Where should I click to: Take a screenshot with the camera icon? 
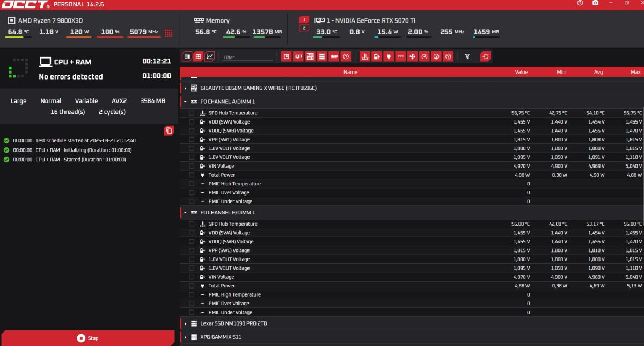pyautogui.click(x=595, y=3)
